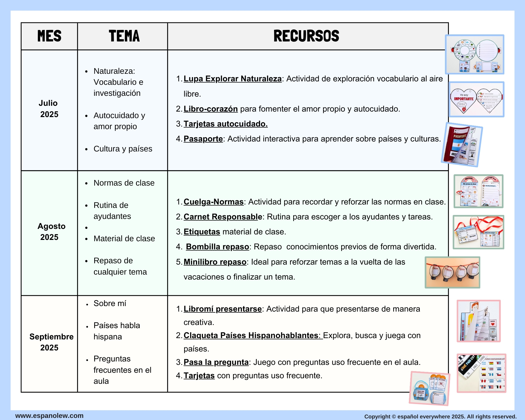Open the Libro-corazón resource link

[x=211, y=109]
